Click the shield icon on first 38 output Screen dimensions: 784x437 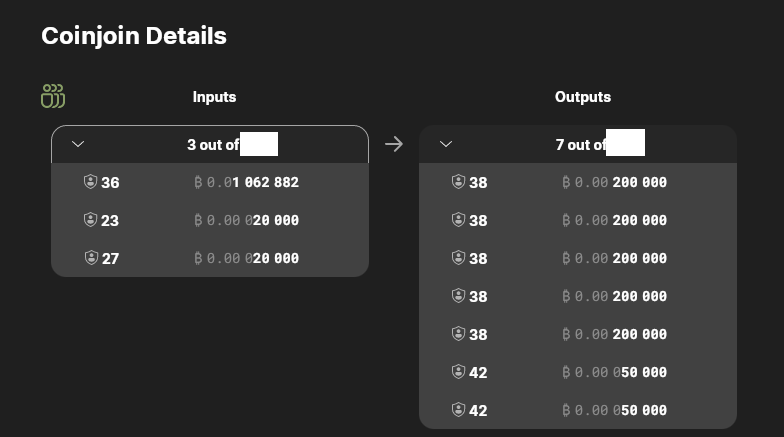(x=458, y=182)
